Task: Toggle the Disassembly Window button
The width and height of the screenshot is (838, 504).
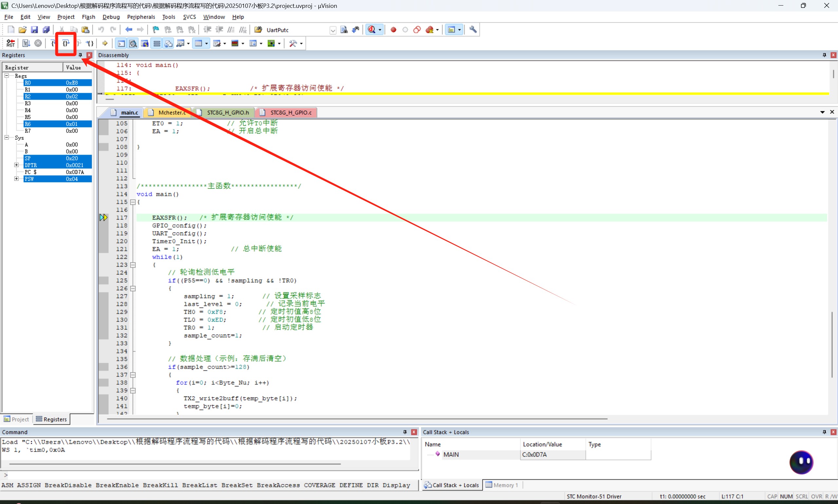Action: coord(133,43)
